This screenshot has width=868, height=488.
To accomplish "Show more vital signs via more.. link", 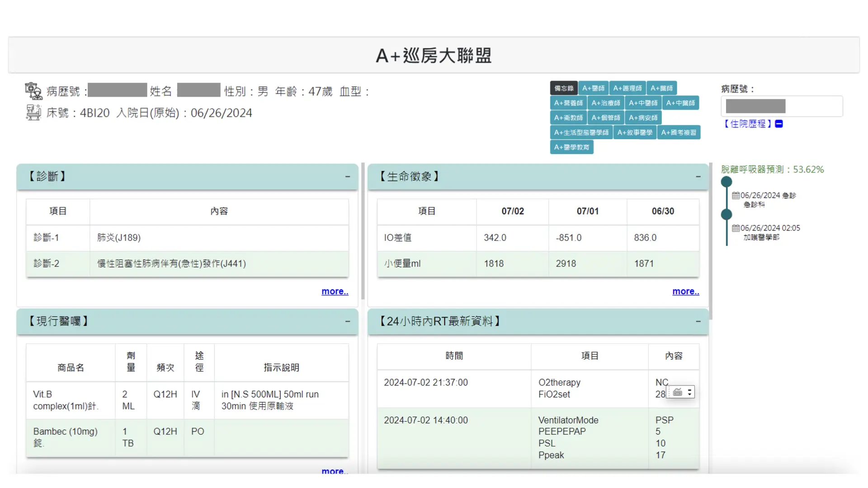I will (686, 291).
